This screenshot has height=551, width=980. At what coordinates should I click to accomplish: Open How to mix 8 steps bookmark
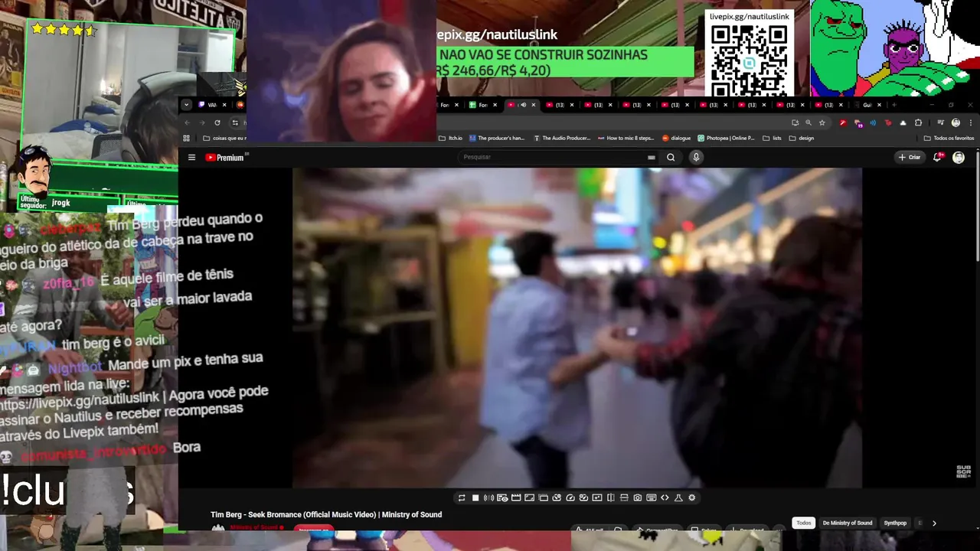point(626,139)
